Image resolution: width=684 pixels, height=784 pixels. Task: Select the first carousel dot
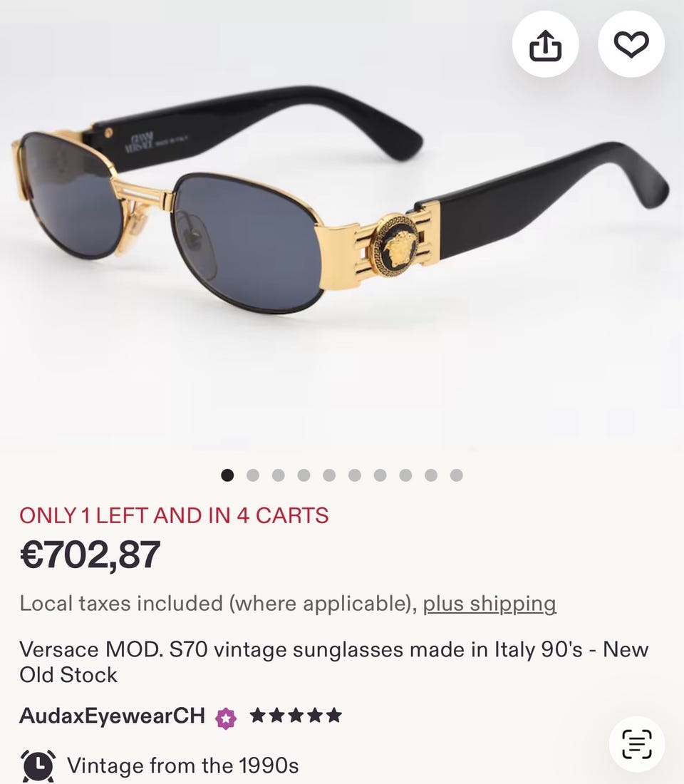(227, 475)
